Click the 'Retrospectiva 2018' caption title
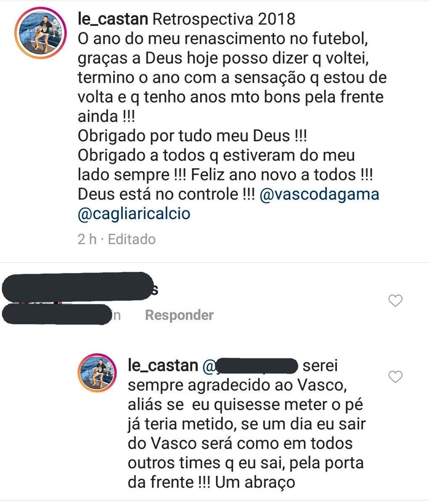 click(223, 19)
